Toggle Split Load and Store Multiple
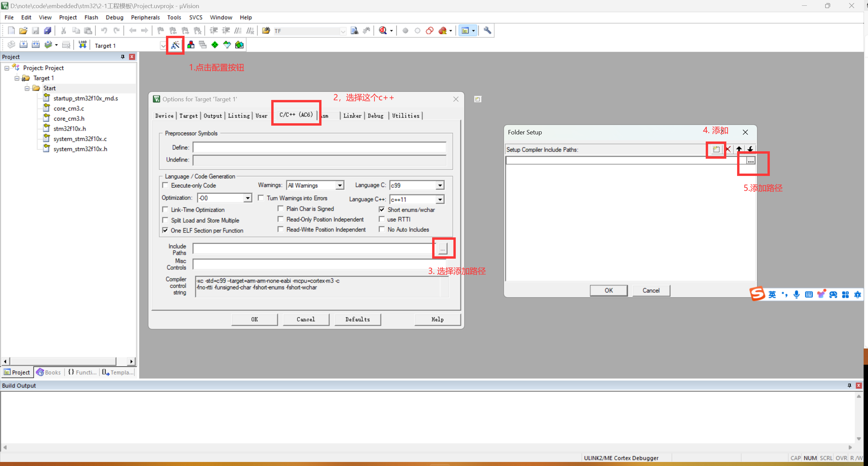The width and height of the screenshot is (868, 466). [x=165, y=220]
